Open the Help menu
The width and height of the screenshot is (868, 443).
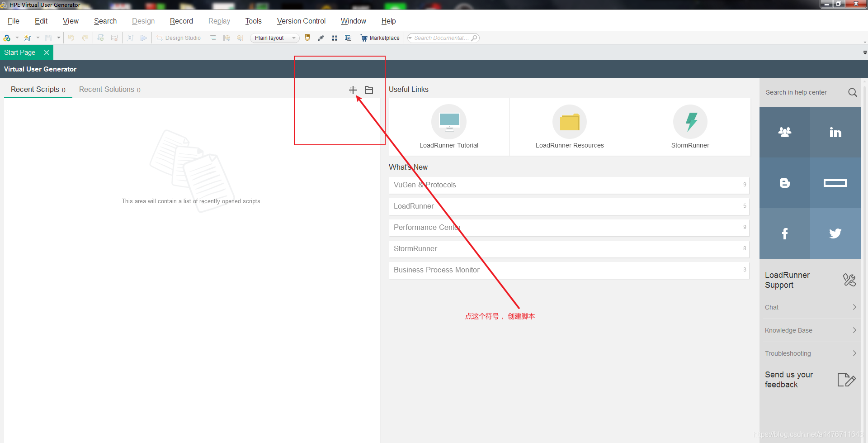tap(388, 21)
